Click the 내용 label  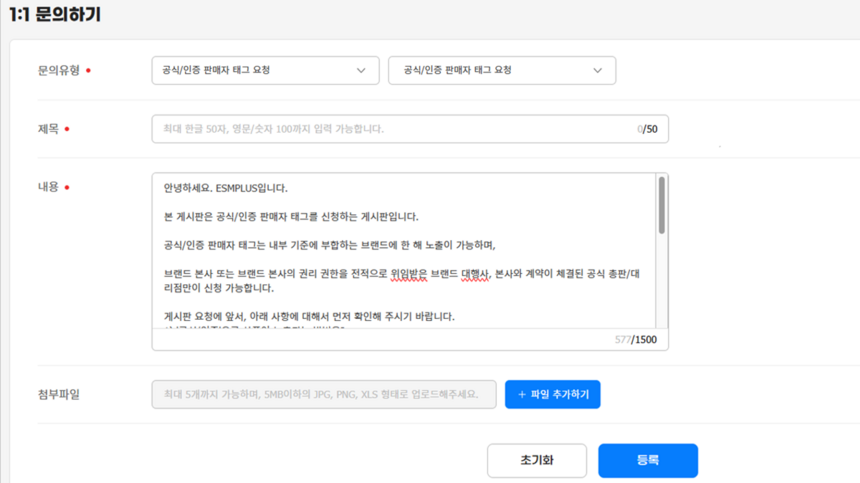click(48, 187)
